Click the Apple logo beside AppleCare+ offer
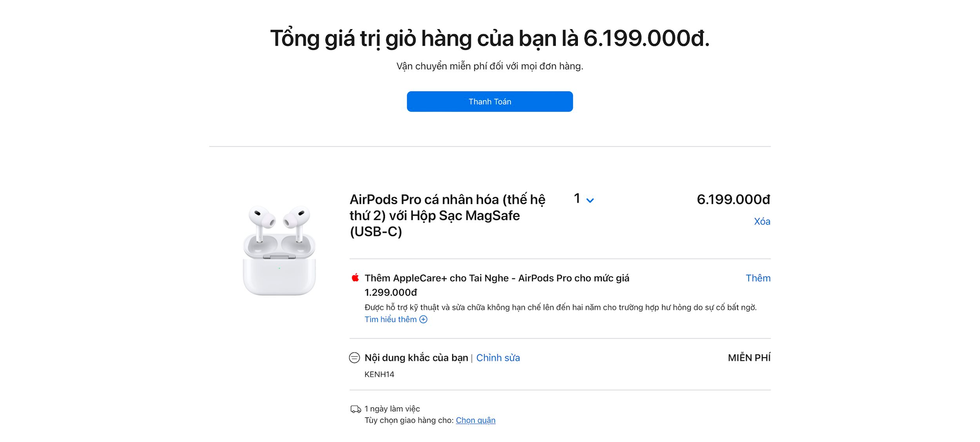Viewport: 980px width, 442px height. coord(354,278)
